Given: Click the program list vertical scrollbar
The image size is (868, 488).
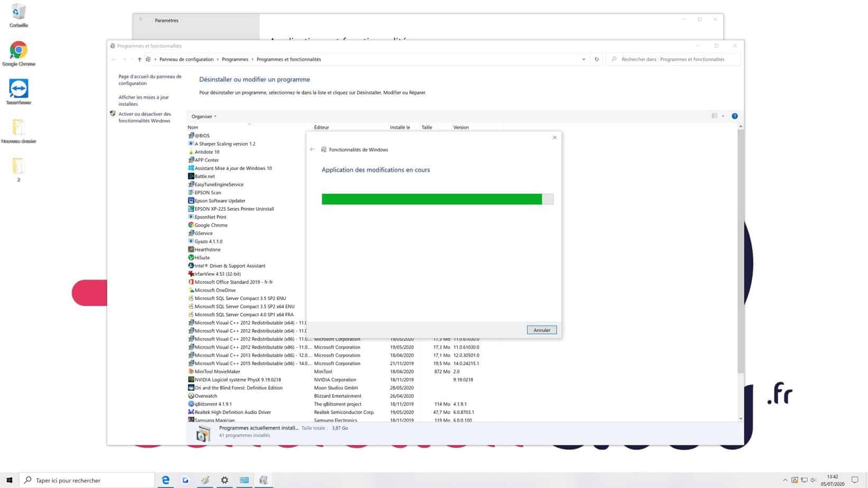Looking at the screenshot, I should (740, 251).
